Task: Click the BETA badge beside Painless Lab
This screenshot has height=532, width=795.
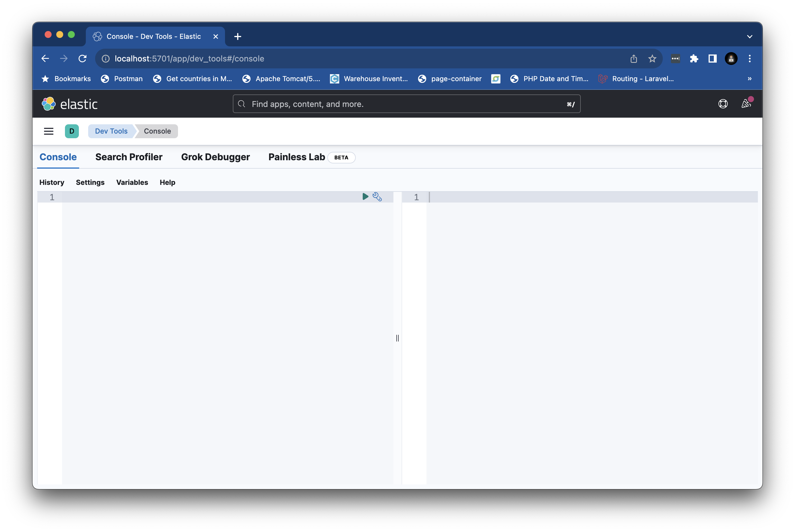Action: [x=342, y=157]
